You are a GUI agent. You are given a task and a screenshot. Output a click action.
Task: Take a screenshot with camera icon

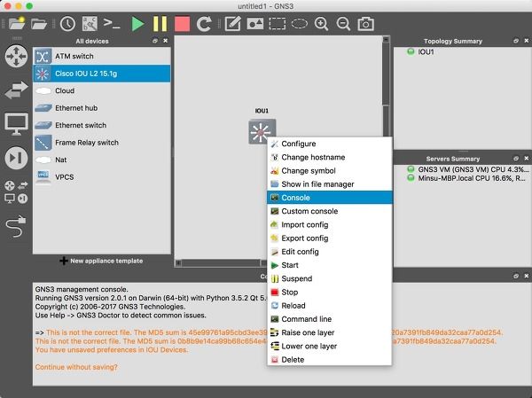[x=365, y=24]
